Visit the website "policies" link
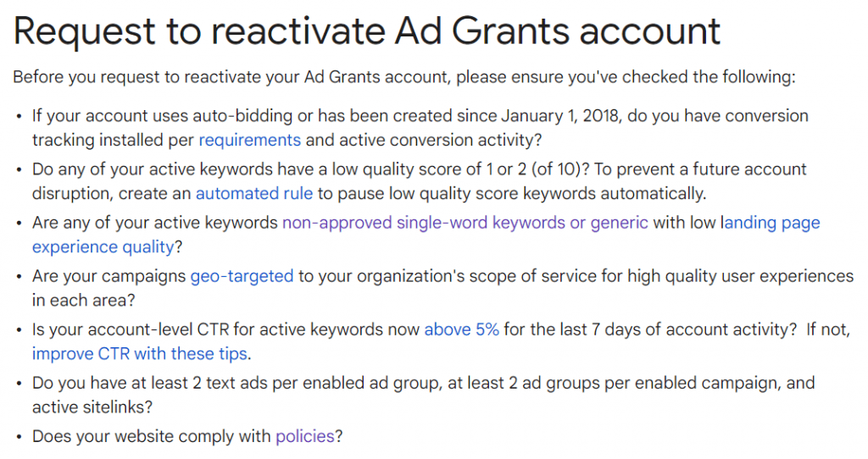 click(x=305, y=436)
